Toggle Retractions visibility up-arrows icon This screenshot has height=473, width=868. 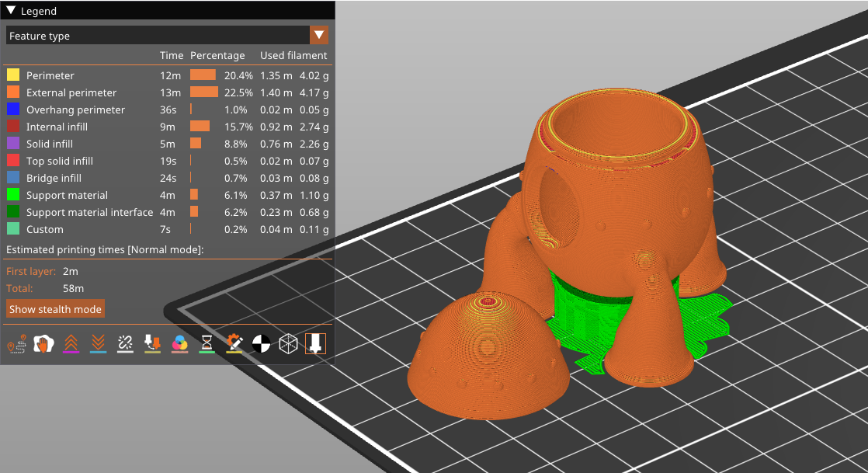(x=71, y=344)
